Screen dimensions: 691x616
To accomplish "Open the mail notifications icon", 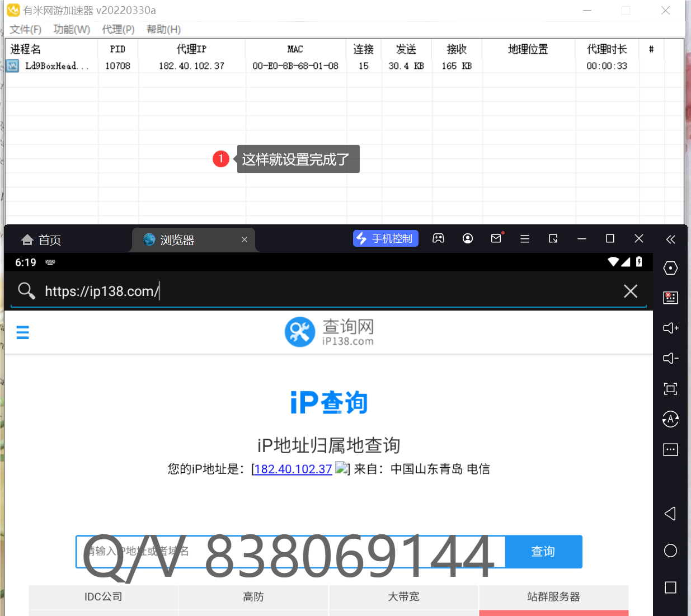I will [x=496, y=239].
